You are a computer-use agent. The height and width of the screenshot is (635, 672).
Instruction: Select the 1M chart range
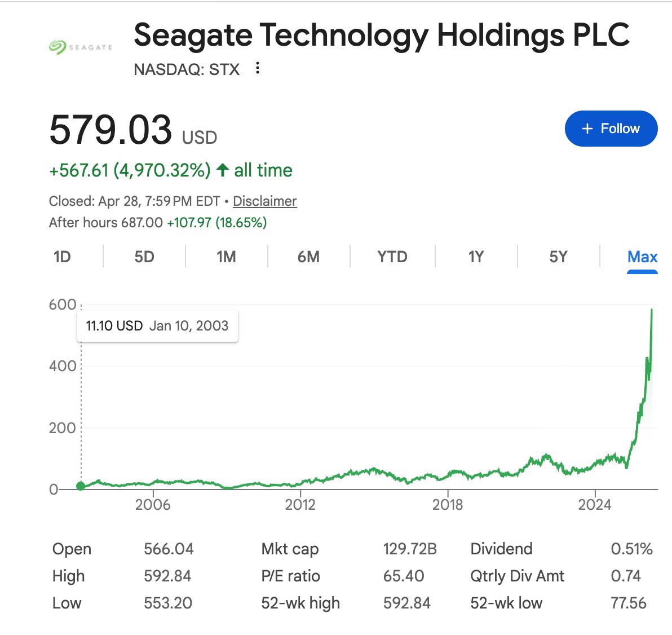(226, 257)
